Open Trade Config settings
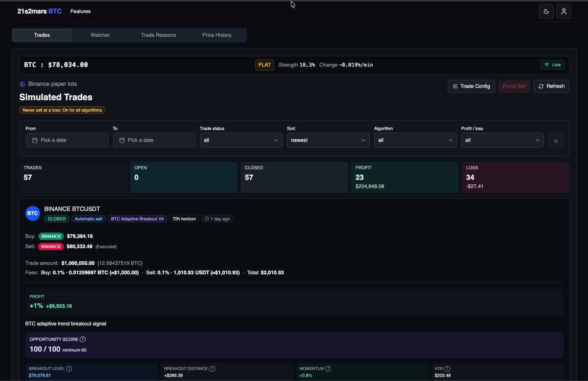This screenshot has height=381, width=588. pyautogui.click(x=471, y=86)
